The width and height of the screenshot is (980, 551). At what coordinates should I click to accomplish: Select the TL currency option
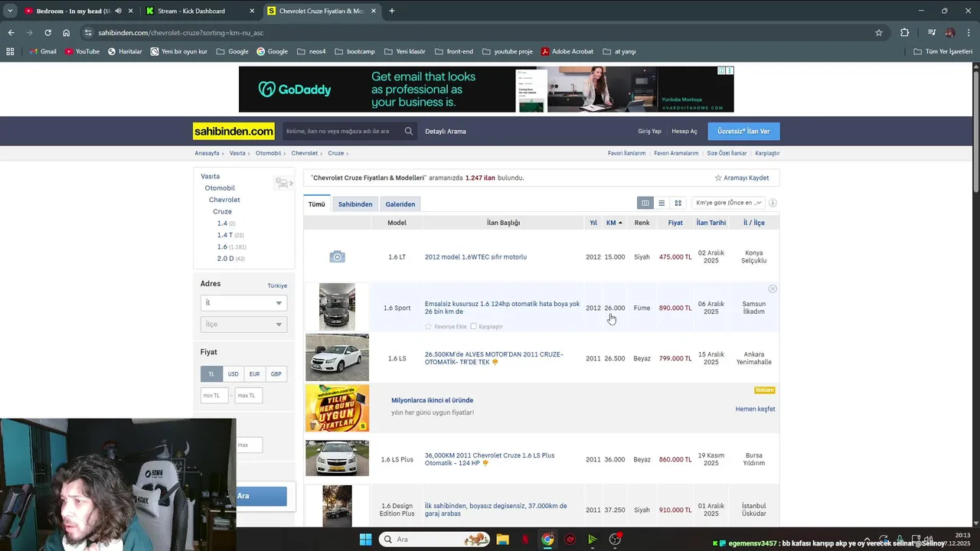pyautogui.click(x=211, y=374)
